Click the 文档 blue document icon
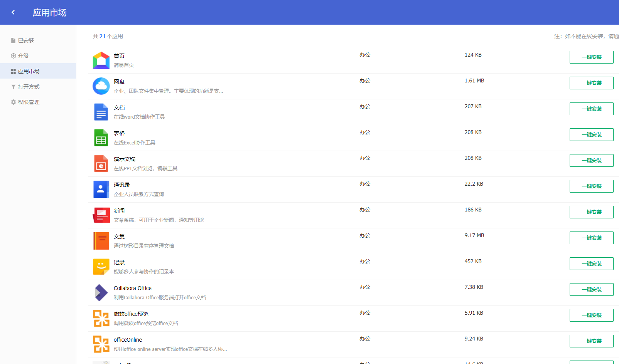 point(101,112)
